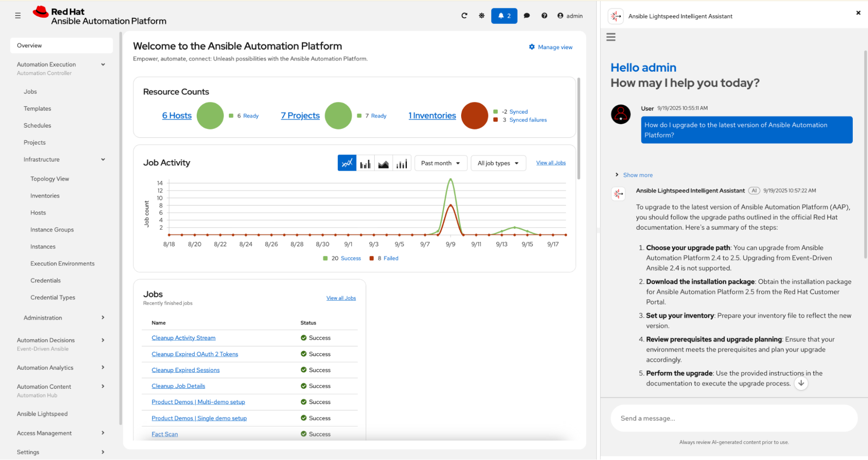The height and width of the screenshot is (460, 868).
Task: Open the left navigation hamburger menu
Action: pos(18,16)
